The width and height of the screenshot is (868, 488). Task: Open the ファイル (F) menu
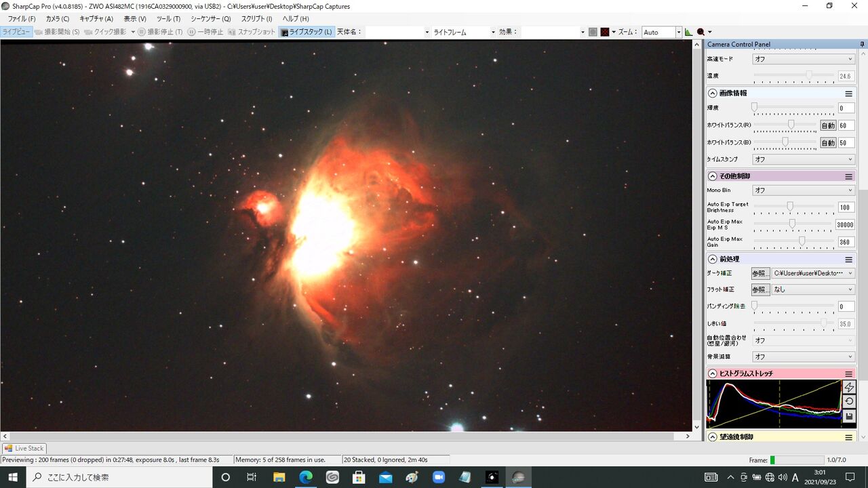22,19
